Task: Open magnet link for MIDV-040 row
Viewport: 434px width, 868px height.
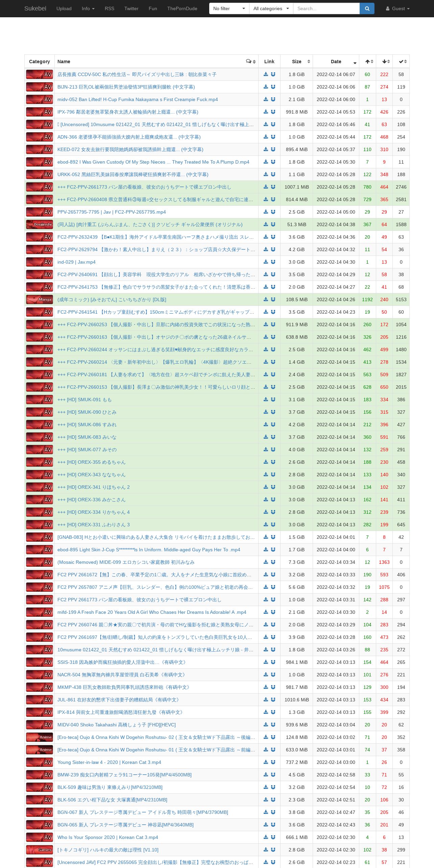Action: [273, 725]
